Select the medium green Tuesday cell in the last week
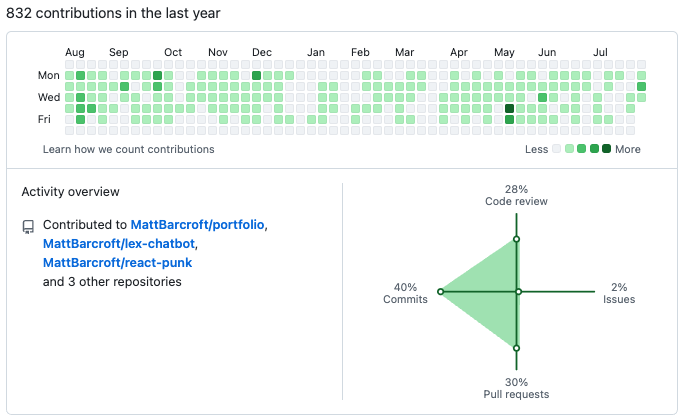This screenshot has width=685, height=420. (641, 87)
